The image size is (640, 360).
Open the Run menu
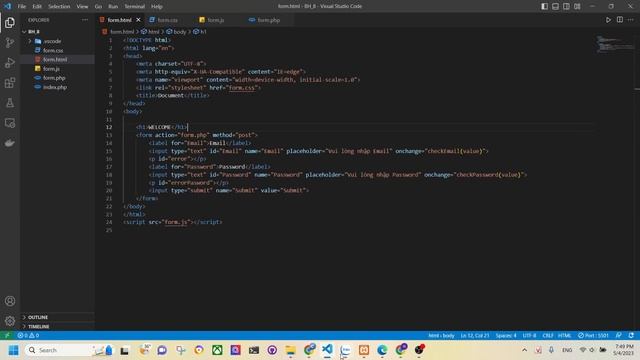tap(113, 6)
